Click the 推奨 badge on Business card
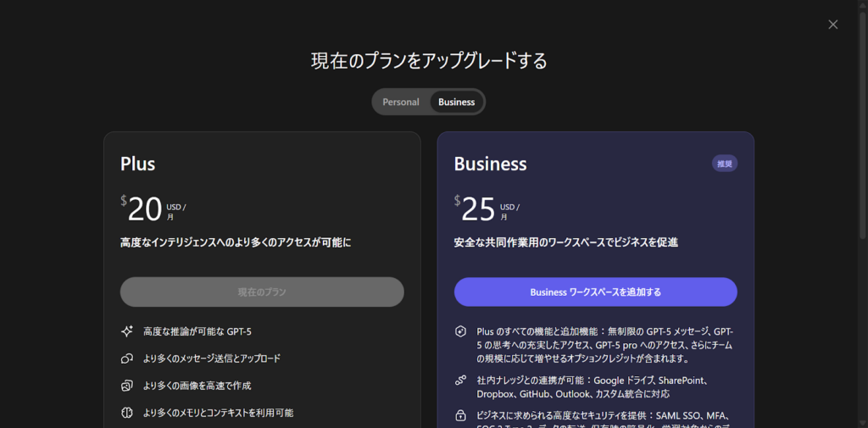868x428 pixels. [x=724, y=164]
